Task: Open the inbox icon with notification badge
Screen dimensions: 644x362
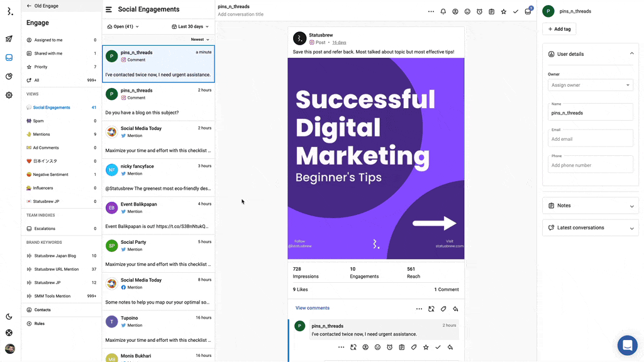Action: tap(528, 11)
